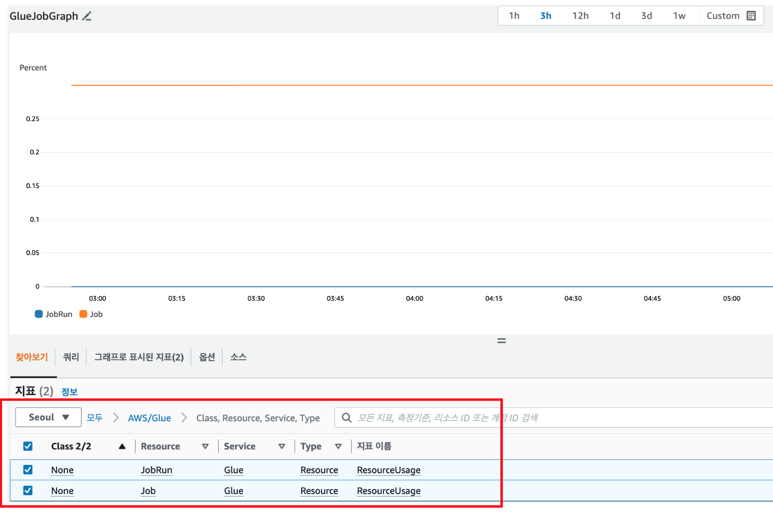Viewport: 773px width, 532px height.
Task: Click the blue JobRun legend marker
Action: tap(38, 314)
